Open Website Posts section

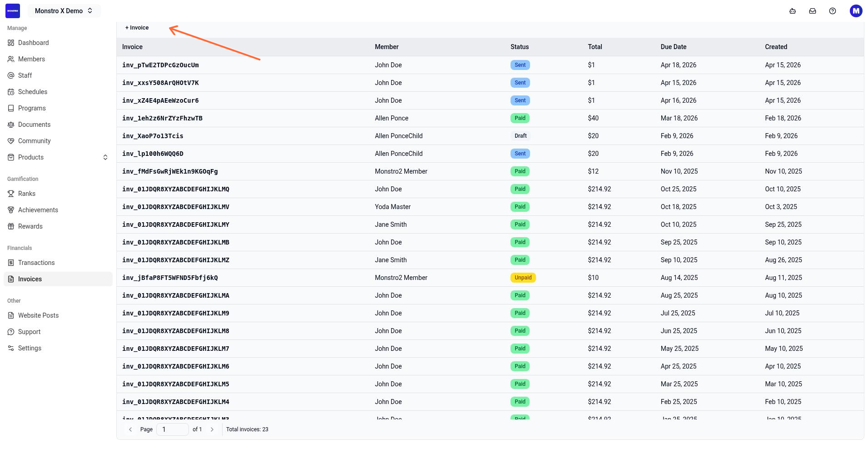click(58, 315)
